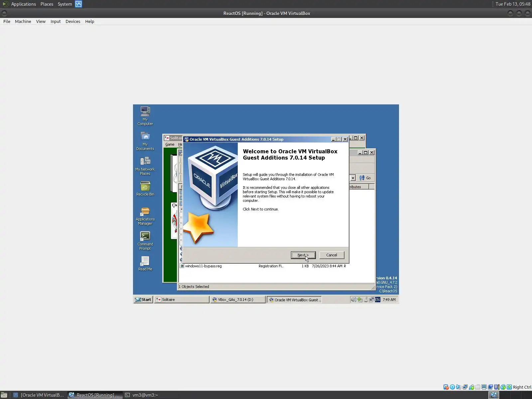Close the Guest Additions Setup dialog

click(345, 139)
